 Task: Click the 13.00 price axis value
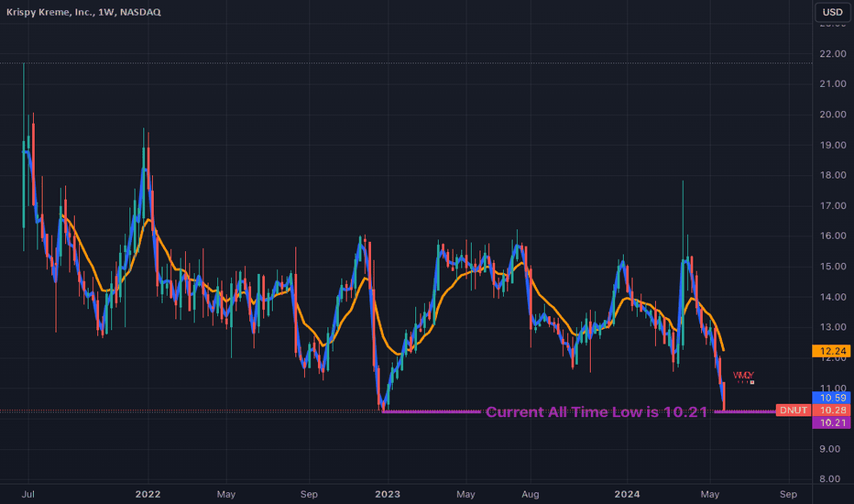tap(833, 327)
